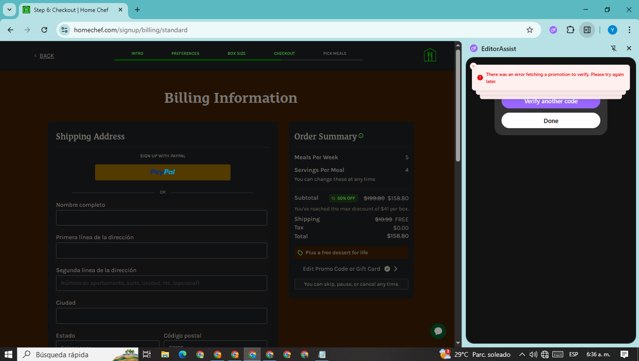This screenshot has width=639, height=361.
Task: Click the ESP input language indicator
Action: (x=573, y=354)
